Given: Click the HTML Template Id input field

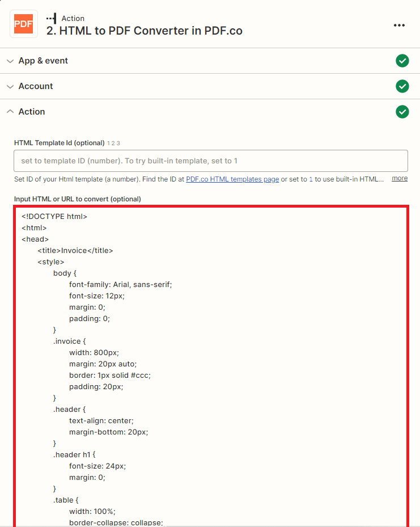Looking at the screenshot, I should click(210, 161).
